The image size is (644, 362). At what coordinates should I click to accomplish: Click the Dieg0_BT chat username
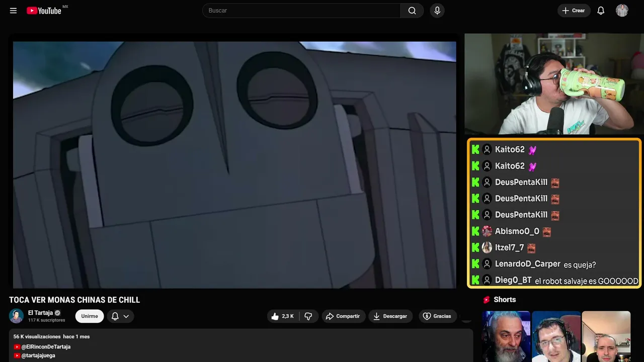pos(513,281)
